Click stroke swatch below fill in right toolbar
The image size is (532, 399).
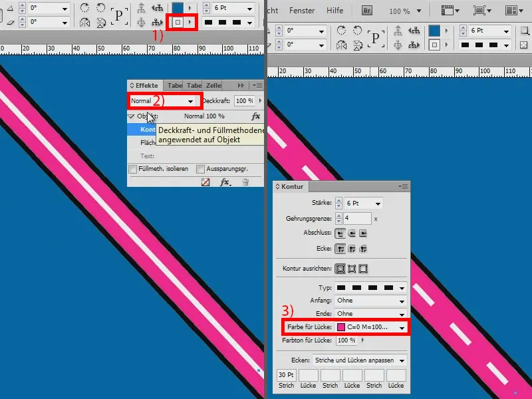434,45
